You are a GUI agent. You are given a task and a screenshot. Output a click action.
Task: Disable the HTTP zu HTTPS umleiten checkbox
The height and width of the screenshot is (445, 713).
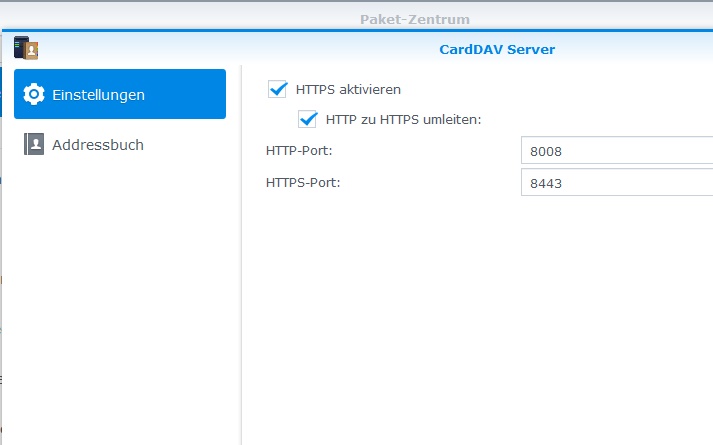(x=307, y=119)
